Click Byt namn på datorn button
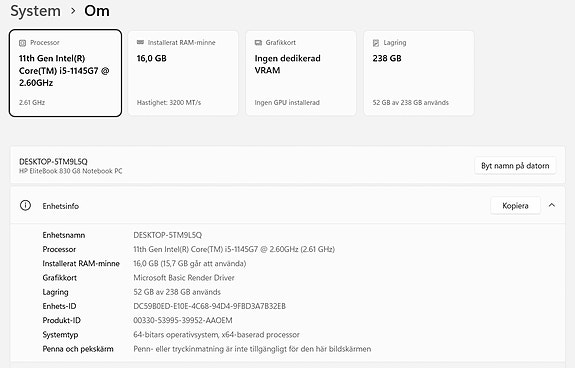Image resolution: width=575 pixels, height=368 pixels. (515, 166)
